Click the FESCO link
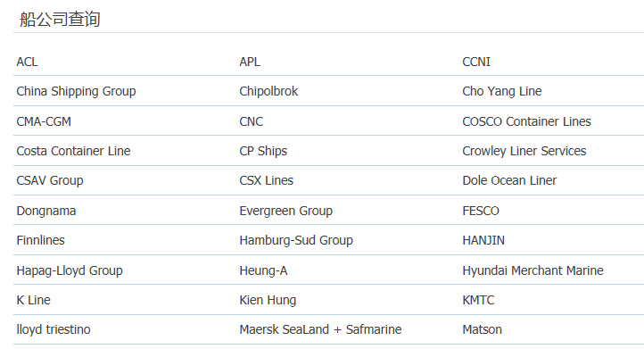 coord(481,211)
